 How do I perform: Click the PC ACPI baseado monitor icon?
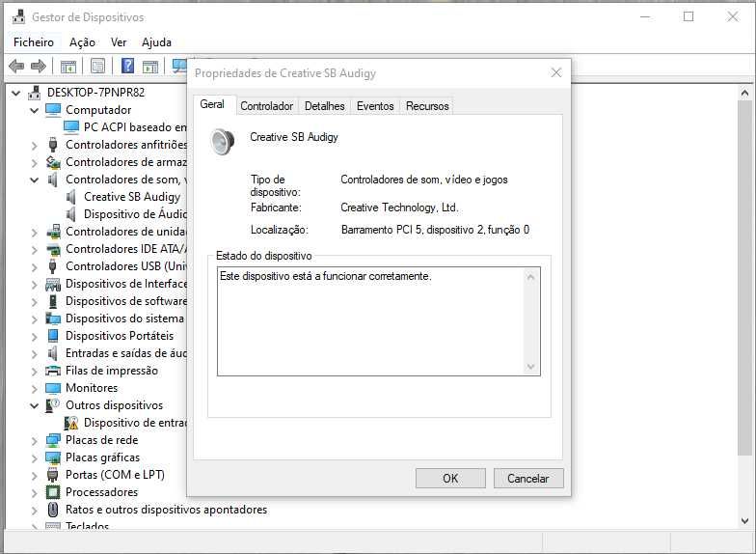71,127
